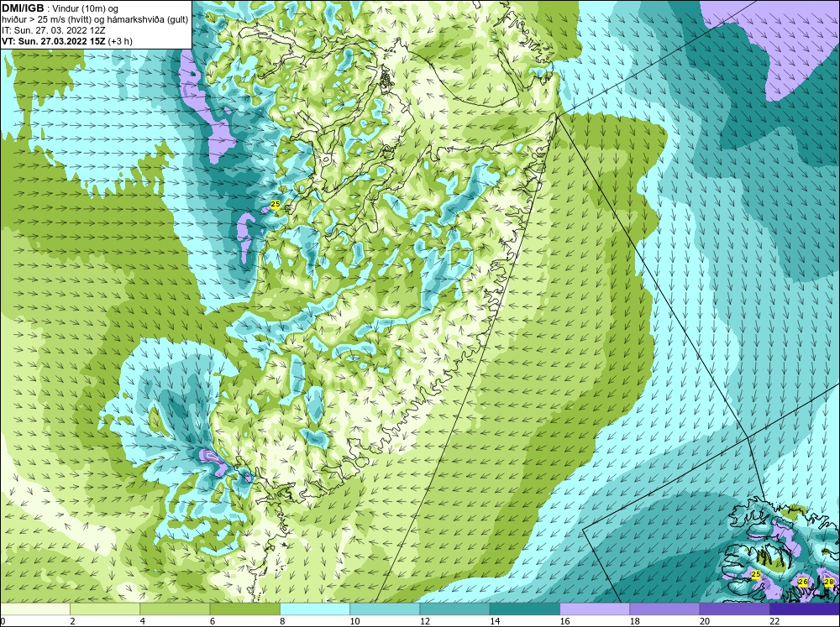Pick the 6–8 m/s olive green legend swatch
Image resolution: width=840 pixels, height=627 pixels.
click(244, 609)
